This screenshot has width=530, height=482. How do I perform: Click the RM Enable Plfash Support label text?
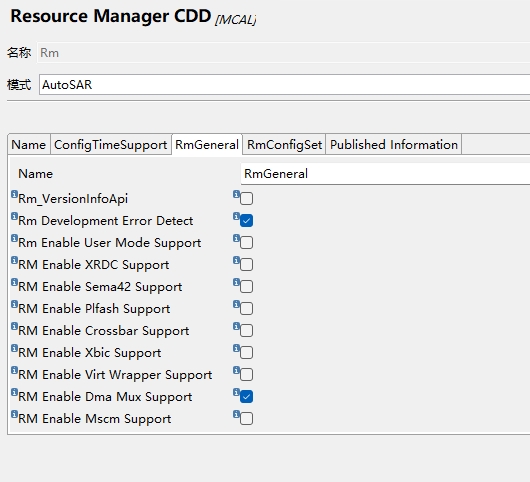tap(94, 309)
